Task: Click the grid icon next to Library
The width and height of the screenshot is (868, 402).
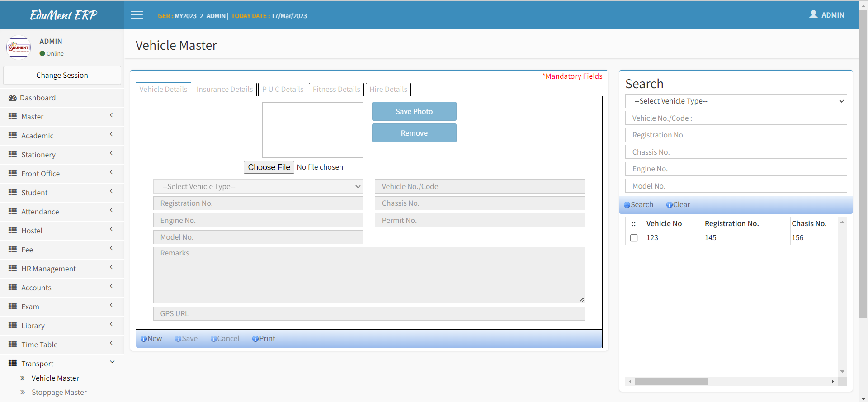Action: (13, 326)
